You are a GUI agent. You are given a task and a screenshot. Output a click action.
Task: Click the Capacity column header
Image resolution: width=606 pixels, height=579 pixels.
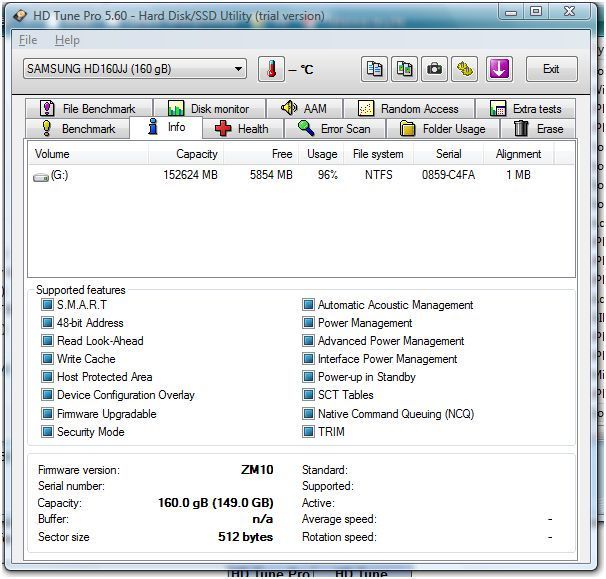point(196,154)
